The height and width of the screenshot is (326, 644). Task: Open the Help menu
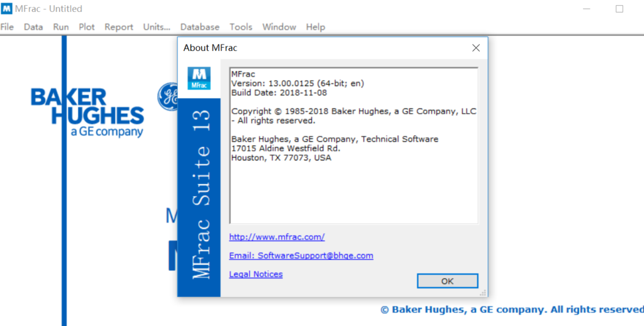pyautogui.click(x=316, y=27)
